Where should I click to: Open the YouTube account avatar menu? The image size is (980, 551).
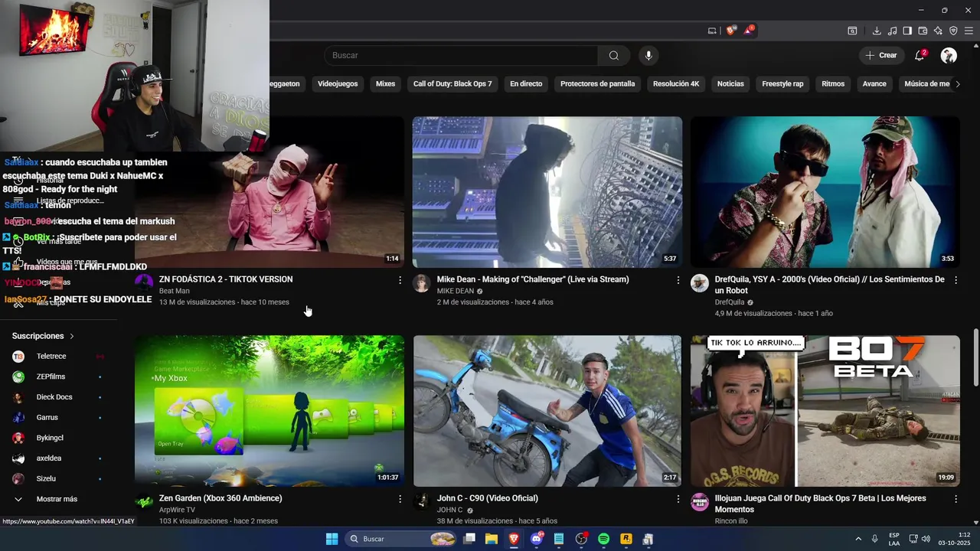pos(949,55)
